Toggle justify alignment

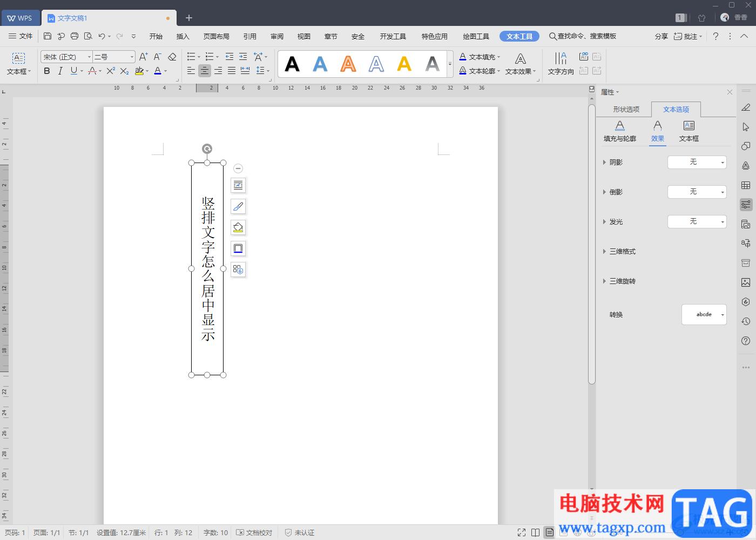tap(232, 71)
